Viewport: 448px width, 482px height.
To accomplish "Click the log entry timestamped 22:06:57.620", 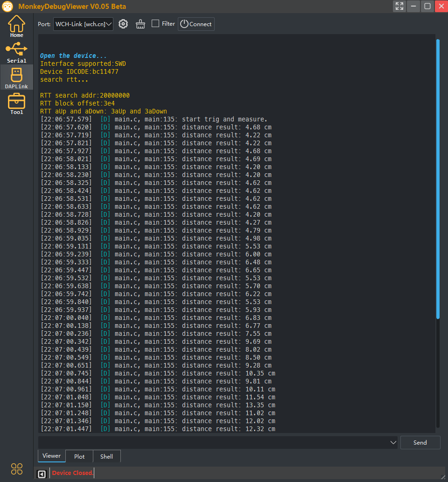I will click(156, 127).
